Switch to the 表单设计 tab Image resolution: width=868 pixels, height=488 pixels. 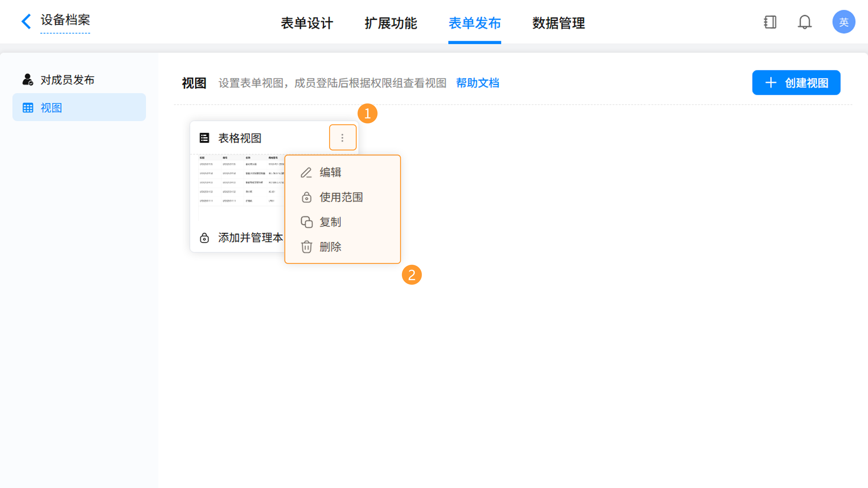pos(307,23)
